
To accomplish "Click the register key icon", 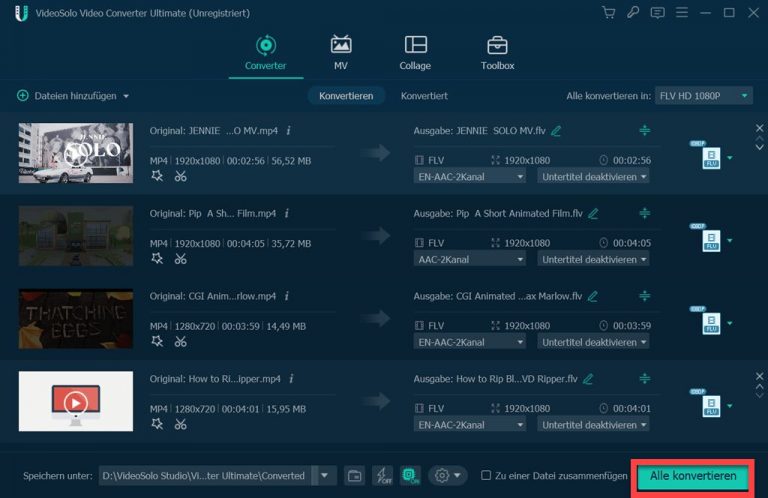I will point(633,13).
